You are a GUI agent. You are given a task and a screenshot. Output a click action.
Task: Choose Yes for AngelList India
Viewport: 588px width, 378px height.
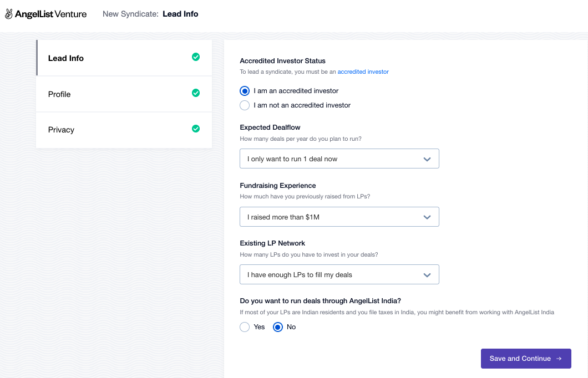click(x=245, y=327)
